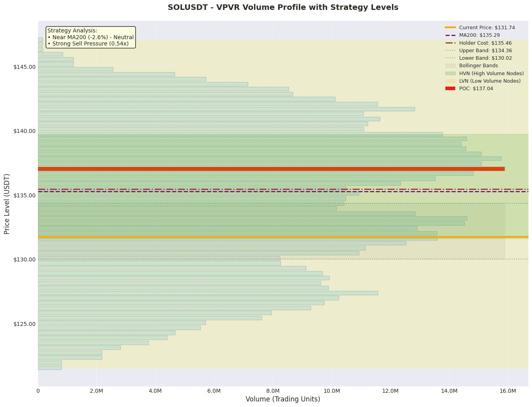Image resolution: width=532 pixels, height=407 pixels.
Task: Click the 14.0M volume tick label
Action: [449, 391]
